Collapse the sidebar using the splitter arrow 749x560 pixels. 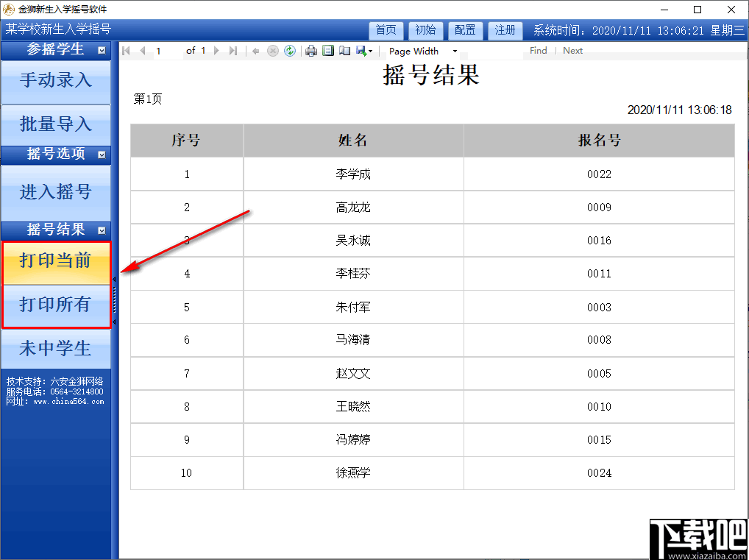click(x=116, y=280)
